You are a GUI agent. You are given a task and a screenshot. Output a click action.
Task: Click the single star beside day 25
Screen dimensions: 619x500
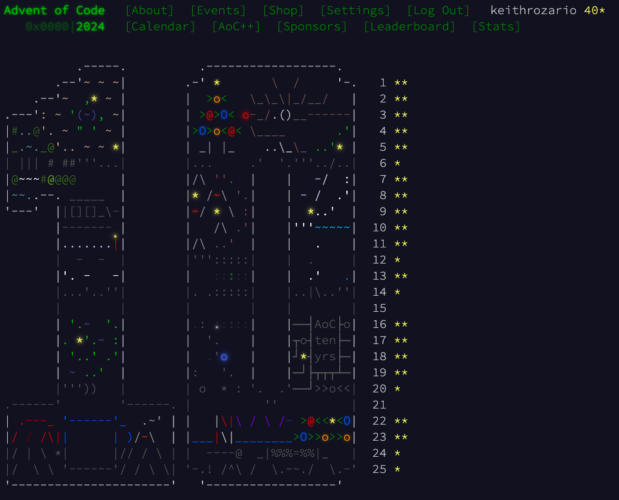coord(397,469)
